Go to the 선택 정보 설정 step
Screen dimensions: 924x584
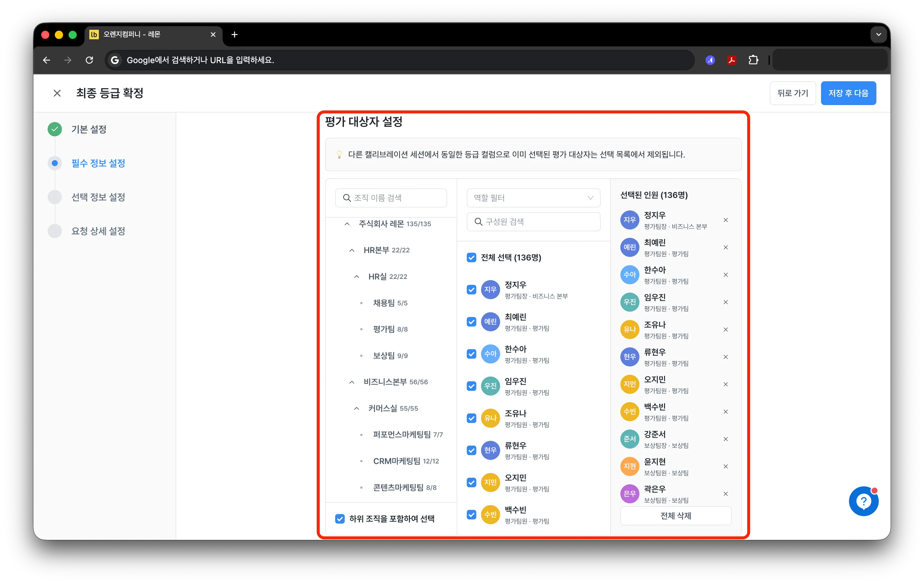coord(98,197)
